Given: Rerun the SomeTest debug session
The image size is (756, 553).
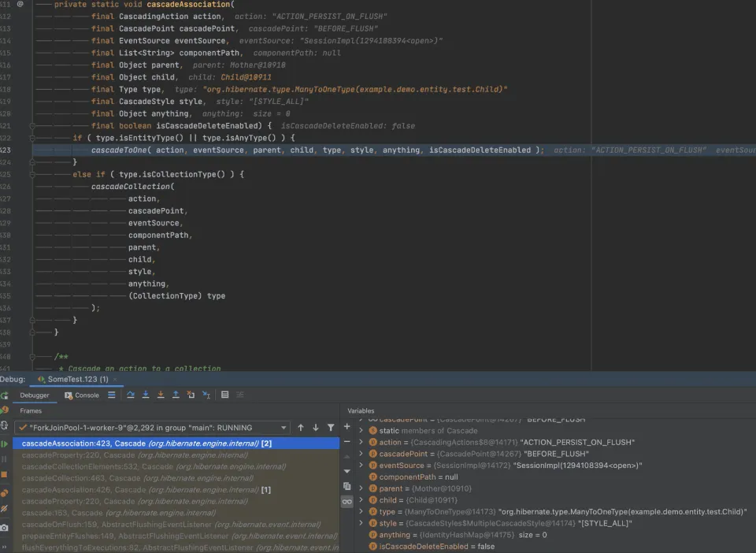Looking at the screenshot, I should click(5, 395).
